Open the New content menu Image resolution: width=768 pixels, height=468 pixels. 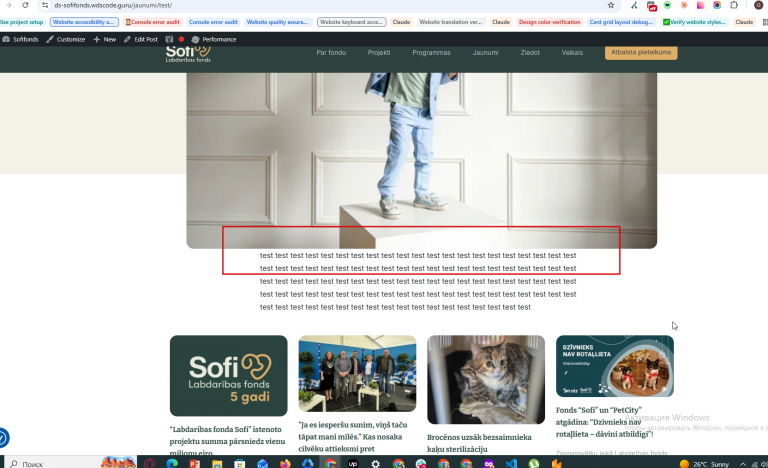104,39
